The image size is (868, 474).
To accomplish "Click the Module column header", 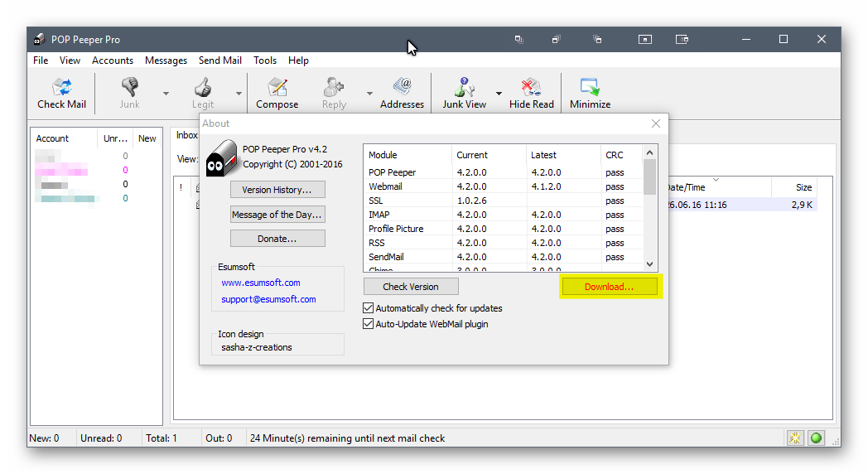I will [407, 155].
